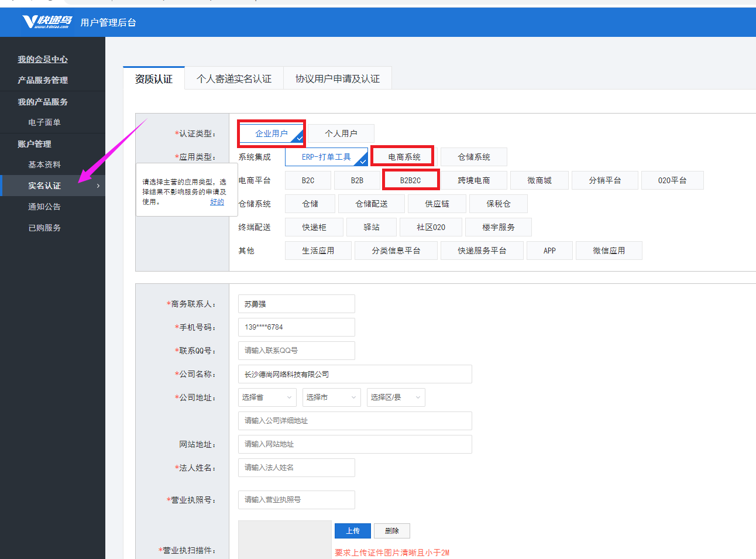Select 实名认证 sidebar item
The image size is (756, 559).
pyautogui.click(x=53, y=186)
